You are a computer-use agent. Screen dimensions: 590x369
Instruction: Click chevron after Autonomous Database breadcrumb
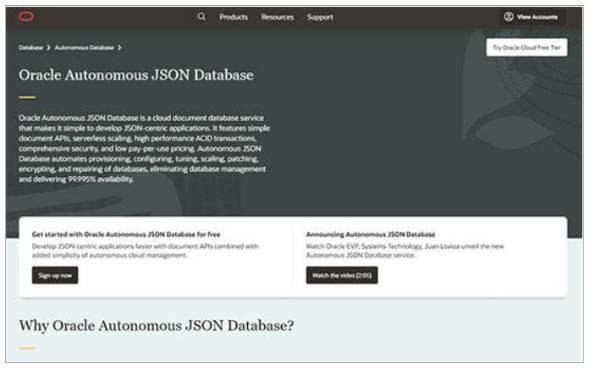click(x=119, y=48)
